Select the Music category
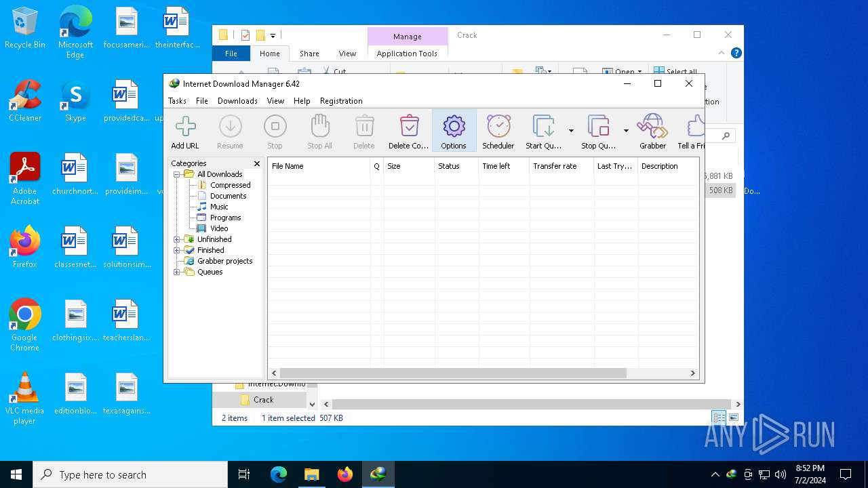868x488 pixels. click(219, 207)
